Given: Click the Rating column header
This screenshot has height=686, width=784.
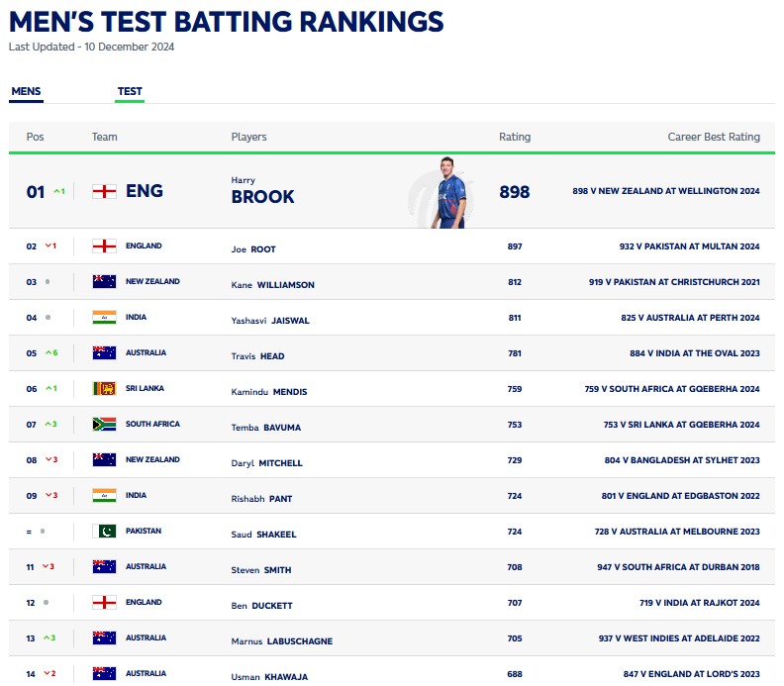Looking at the screenshot, I should tap(515, 138).
